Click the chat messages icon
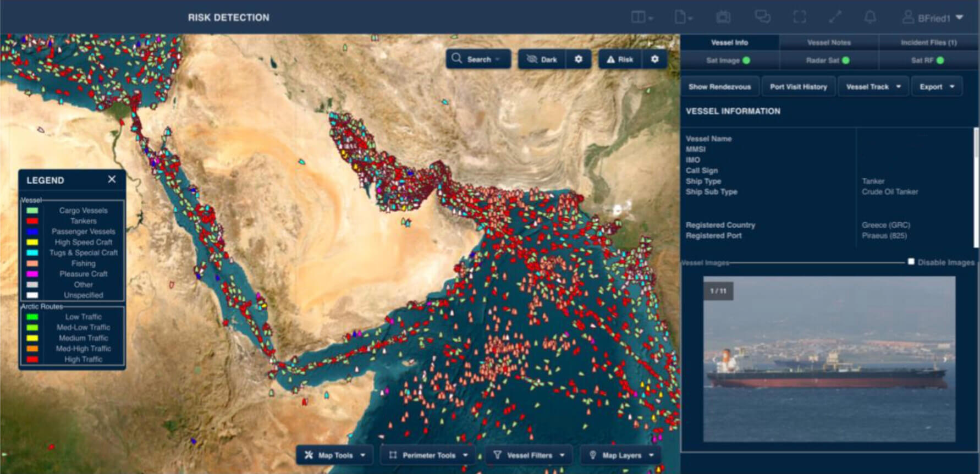This screenshot has width=980, height=474. [762, 18]
